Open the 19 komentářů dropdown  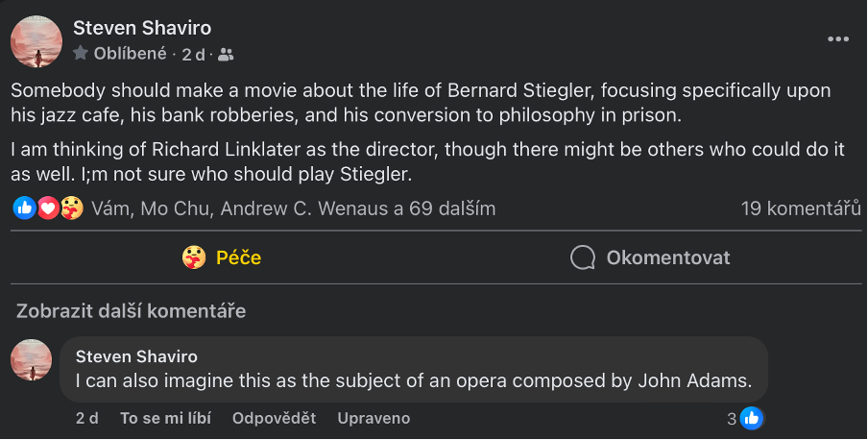(x=800, y=208)
